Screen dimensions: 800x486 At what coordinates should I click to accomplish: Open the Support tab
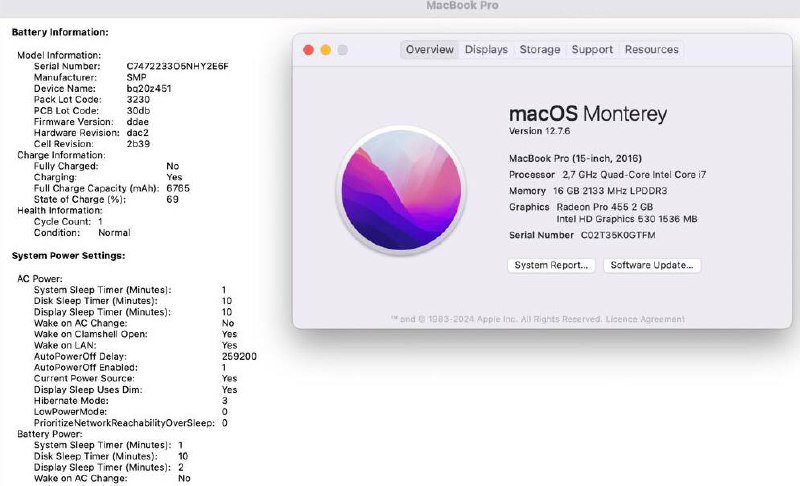(x=592, y=50)
